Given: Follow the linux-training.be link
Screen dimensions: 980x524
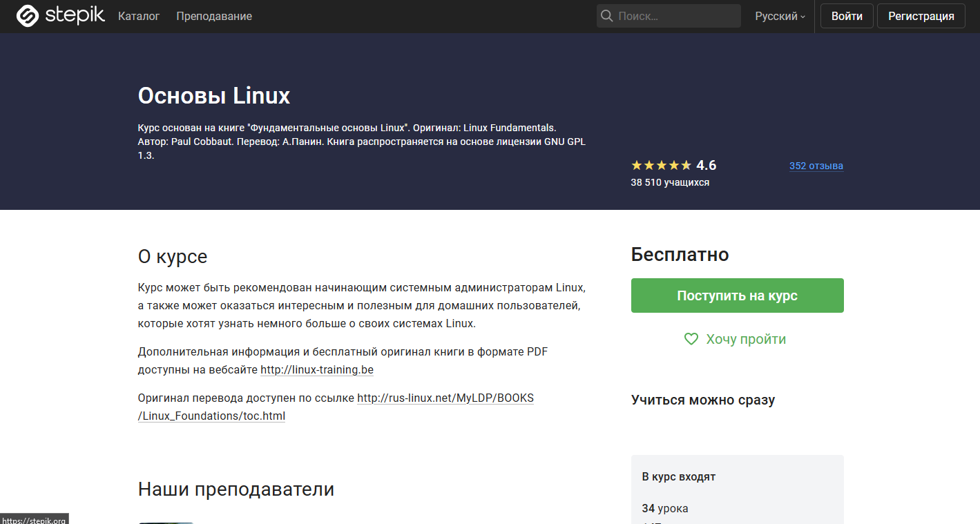Looking at the screenshot, I should [316, 369].
